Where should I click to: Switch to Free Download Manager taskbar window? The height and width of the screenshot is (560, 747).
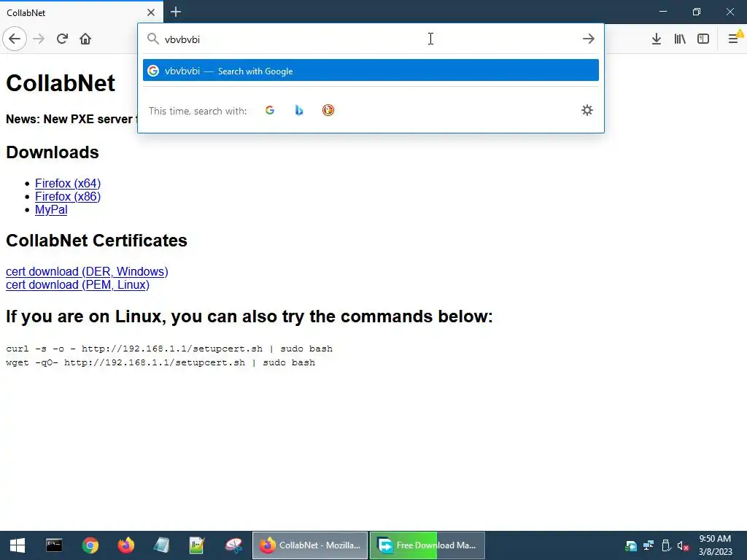427,545
